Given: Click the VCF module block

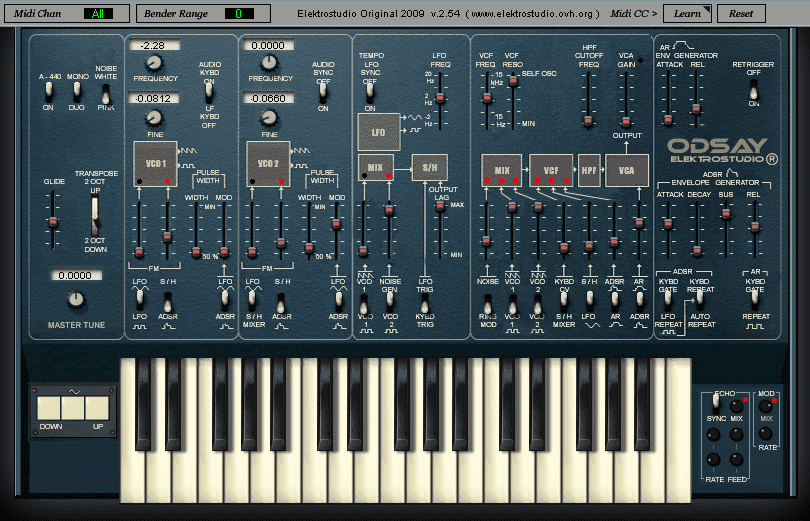Looking at the screenshot, I should 551,170.
